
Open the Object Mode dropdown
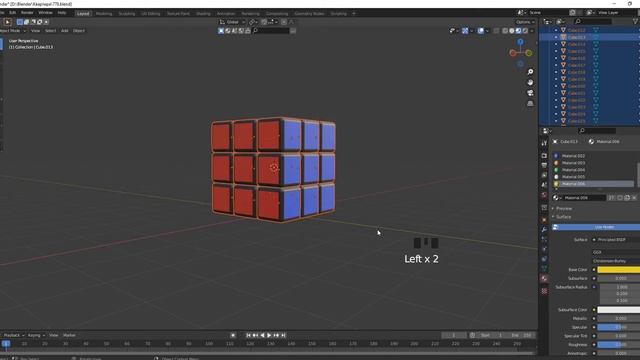click(13, 31)
